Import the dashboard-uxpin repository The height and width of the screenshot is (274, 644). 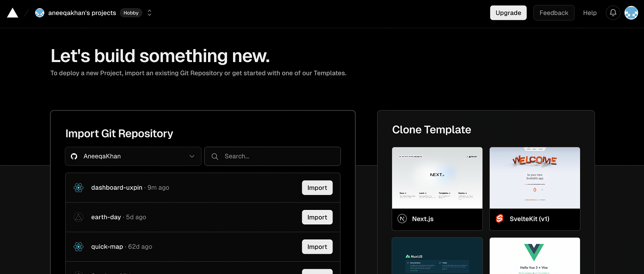coord(317,188)
